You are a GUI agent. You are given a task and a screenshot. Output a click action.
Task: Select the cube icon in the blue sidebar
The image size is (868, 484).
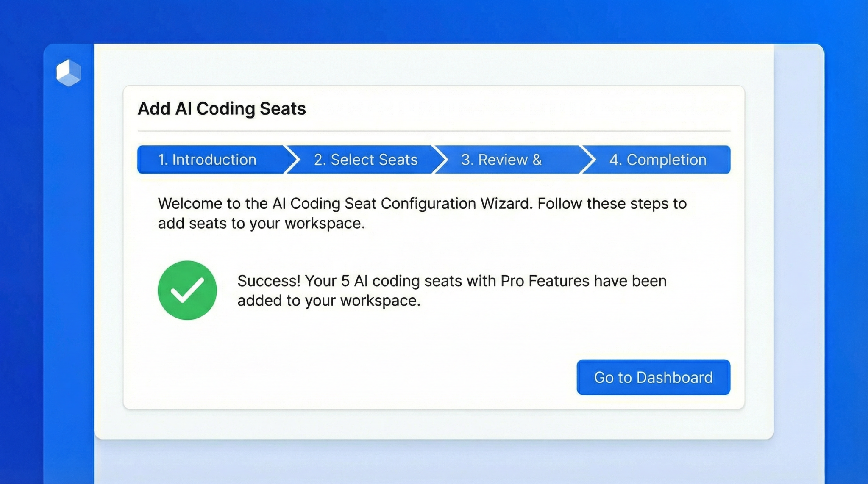[x=68, y=73]
